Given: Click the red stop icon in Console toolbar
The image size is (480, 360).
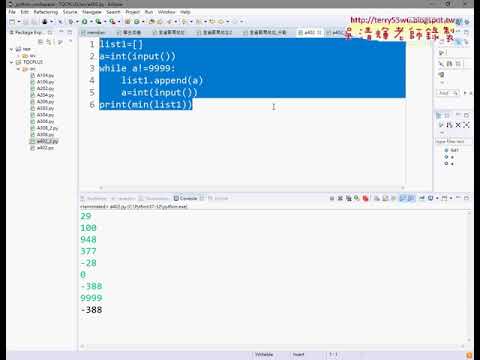Looking at the screenshot, I should click(x=366, y=198).
